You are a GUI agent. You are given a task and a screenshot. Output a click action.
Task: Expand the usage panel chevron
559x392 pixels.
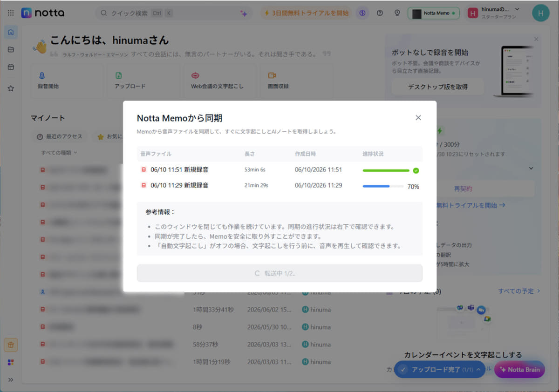[531, 168]
